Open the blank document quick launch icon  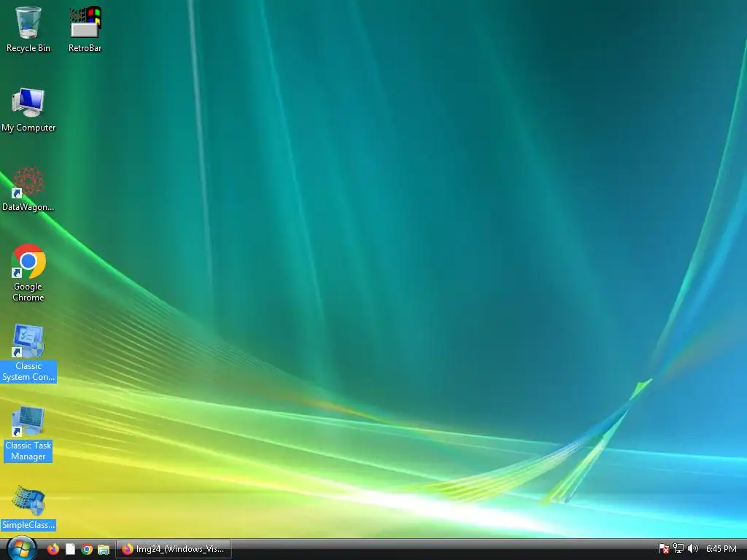coord(70,549)
